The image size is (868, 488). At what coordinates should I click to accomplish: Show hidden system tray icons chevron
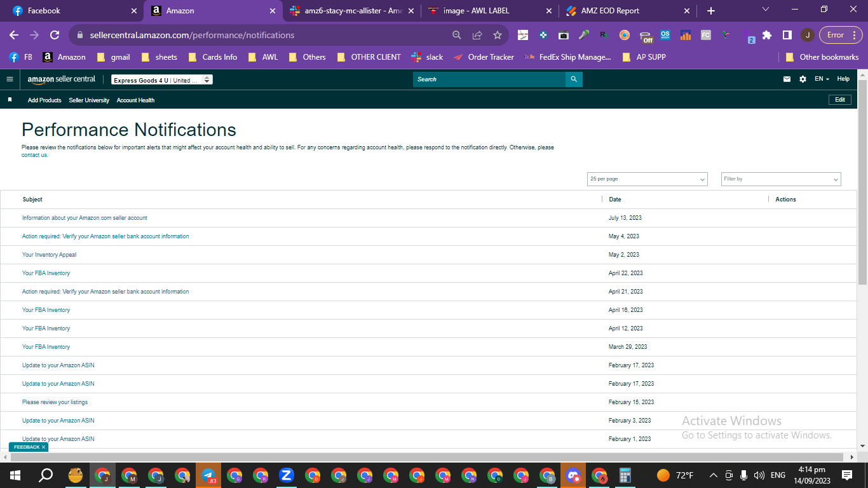tap(713, 475)
